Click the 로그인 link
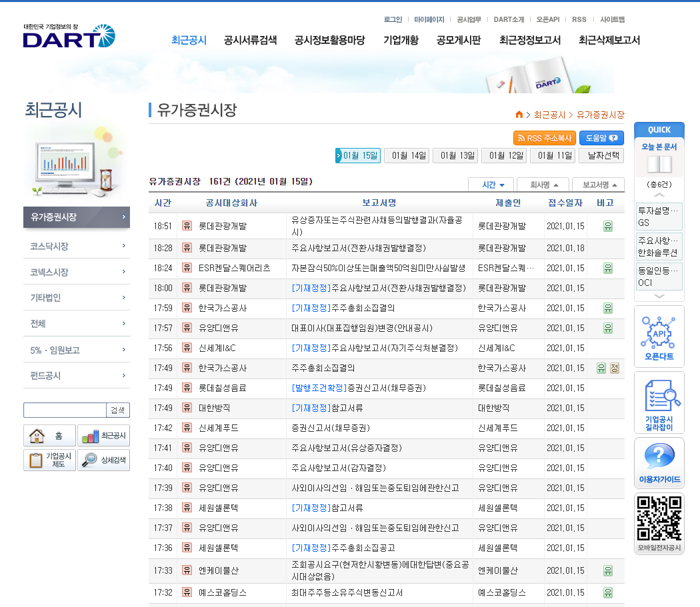This screenshot has height=607, width=700. [393, 19]
